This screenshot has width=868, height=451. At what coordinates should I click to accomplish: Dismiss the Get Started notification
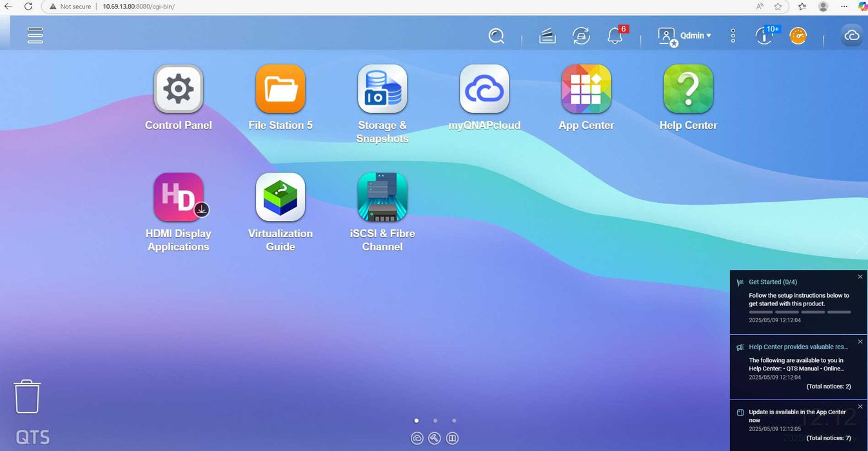click(860, 276)
